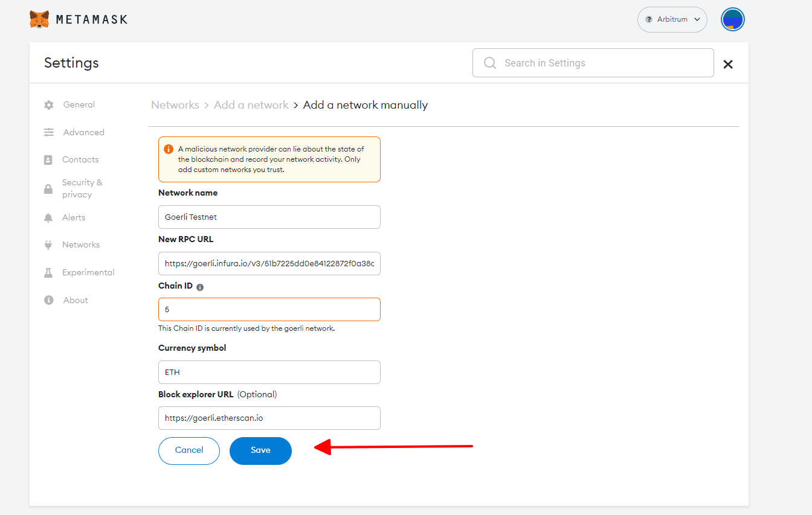Screen dimensions: 812x515
Task: Edit the Network name field
Action: (x=269, y=217)
